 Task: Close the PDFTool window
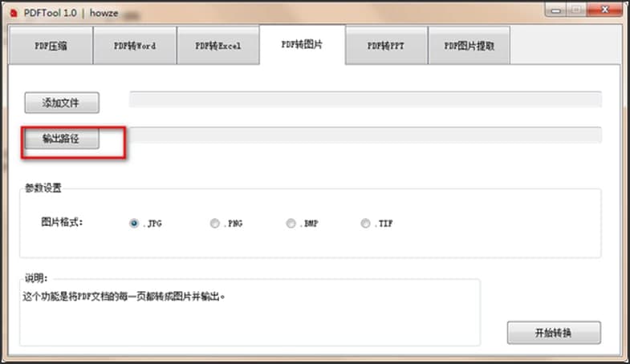[x=604, y=10]
